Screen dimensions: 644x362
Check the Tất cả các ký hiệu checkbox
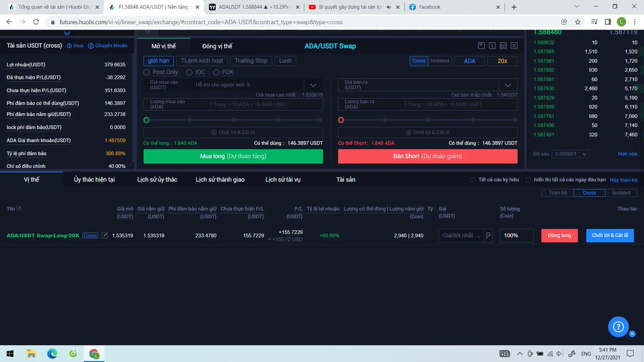[472, 180]
